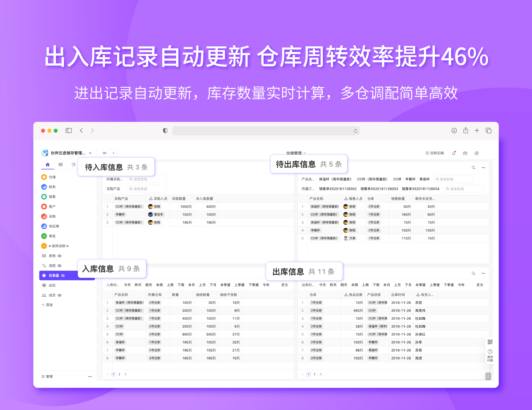More options dots in 出库信息 panel
Screen dimensions: 532x410
483,273
